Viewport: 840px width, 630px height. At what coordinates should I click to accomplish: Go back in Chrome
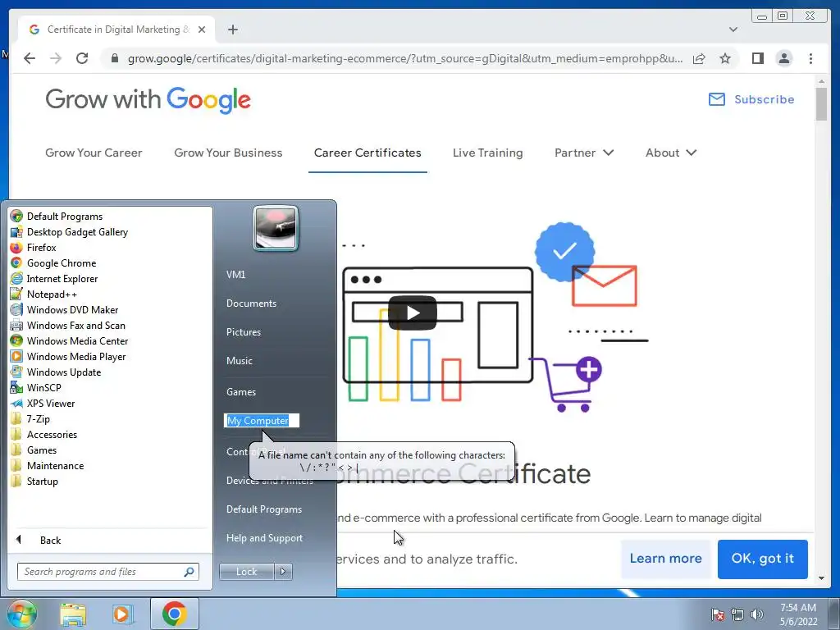[x=30, y=58]
